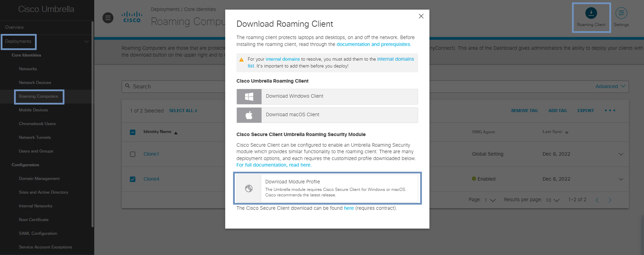Open the Settings icon at top right
The height and width of the screenshot is (255, 644).
point(621,13)
